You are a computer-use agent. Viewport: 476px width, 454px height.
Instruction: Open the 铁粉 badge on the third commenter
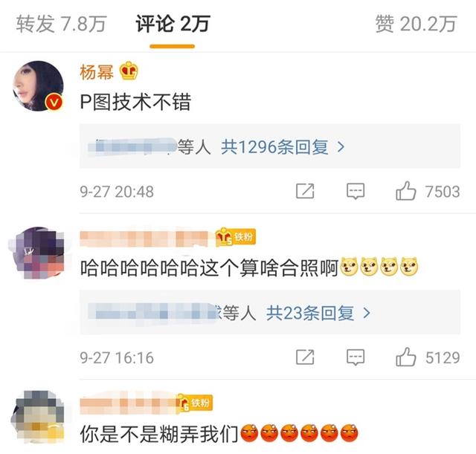coord(194,403)
